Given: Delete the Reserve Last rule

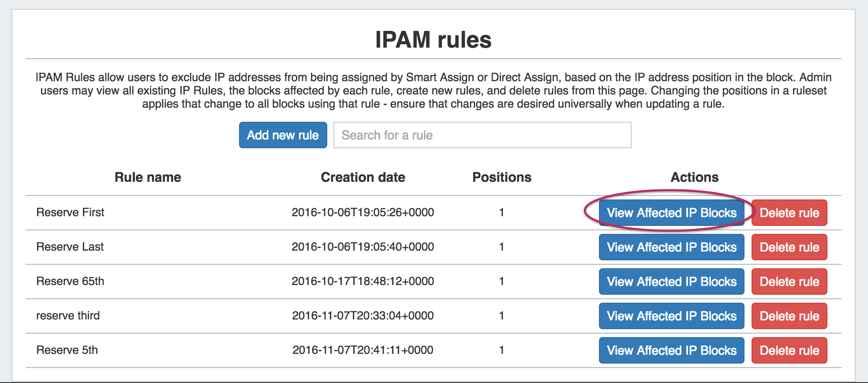Looking at the screenshot, I should (789, 247).
